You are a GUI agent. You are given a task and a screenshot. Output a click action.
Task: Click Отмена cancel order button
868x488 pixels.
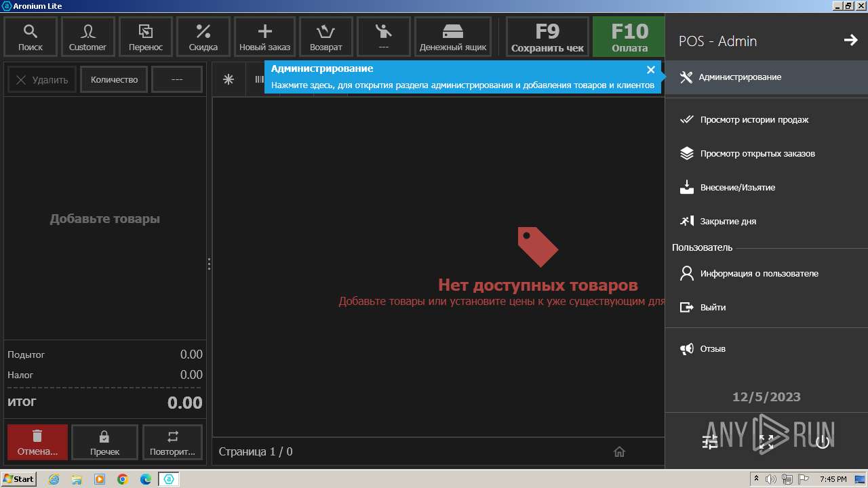37,443
